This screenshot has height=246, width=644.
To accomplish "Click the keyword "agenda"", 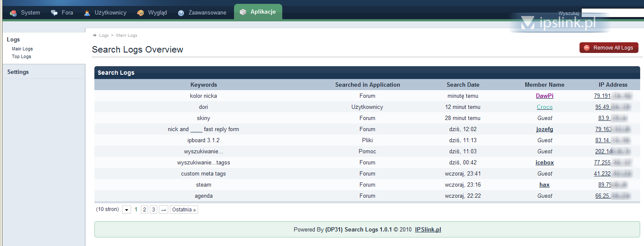I will coord(204,196).
